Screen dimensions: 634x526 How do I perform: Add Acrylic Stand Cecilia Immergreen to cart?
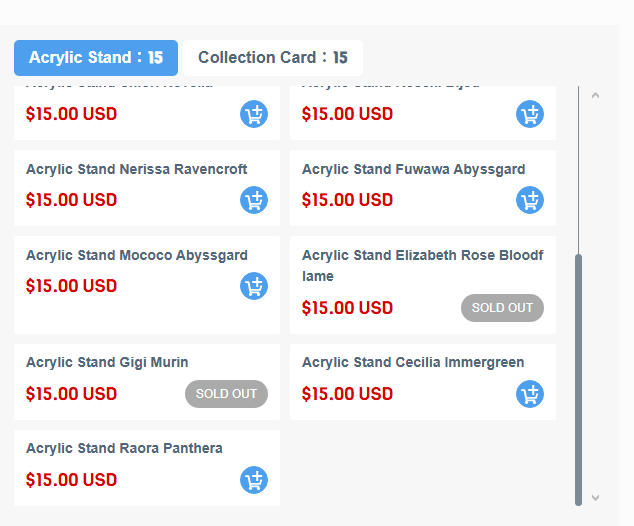(x=530, y=394)
